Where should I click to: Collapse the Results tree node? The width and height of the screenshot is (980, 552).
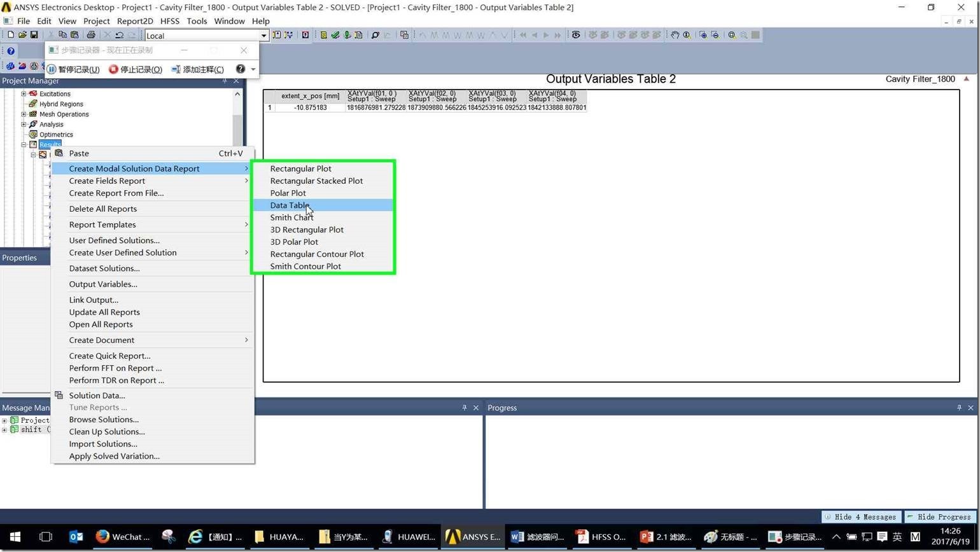tap(24, 144)
